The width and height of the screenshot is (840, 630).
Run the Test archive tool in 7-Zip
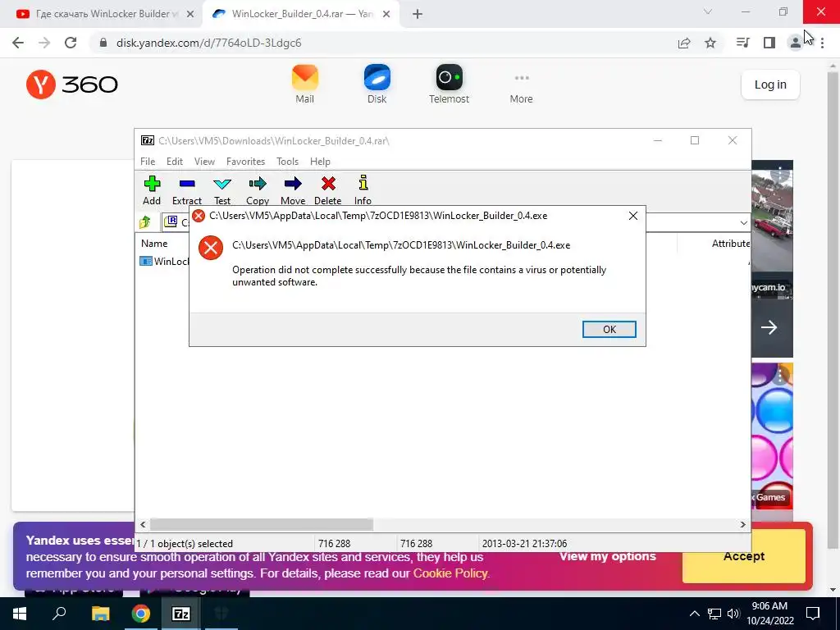[x=221, y=190]
